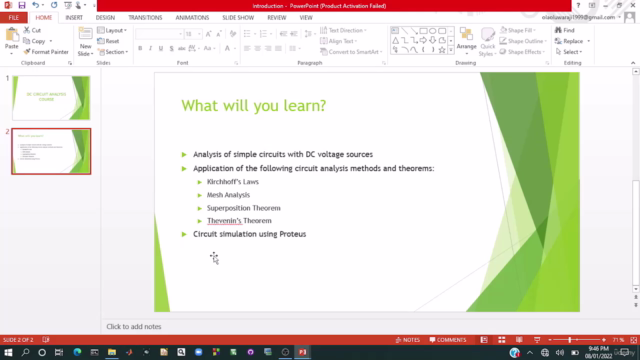Open the font name combo box
The image size is (640, 360).
[x=159, y=34]
